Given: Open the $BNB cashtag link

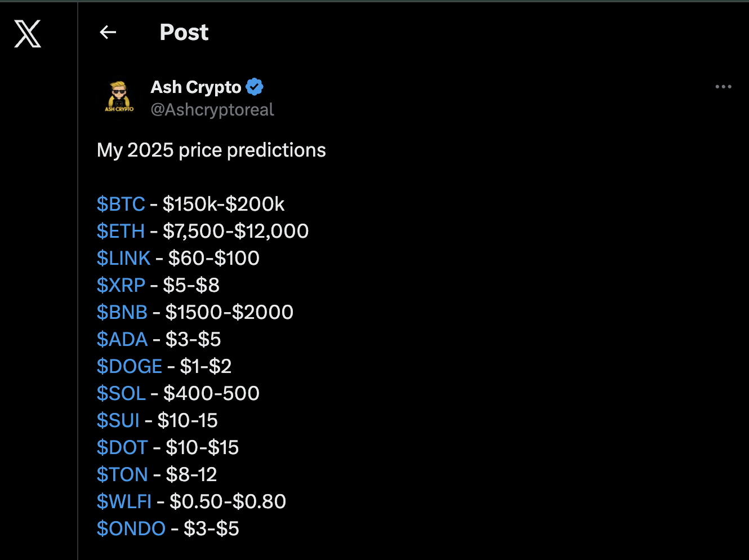Looking at the screenshot, I should pyautogui.click(x=122, y=312).
